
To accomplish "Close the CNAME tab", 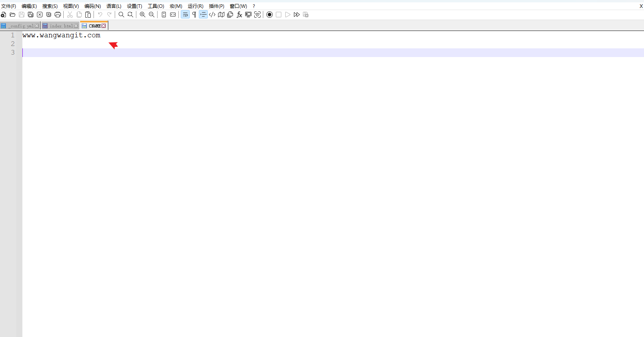I will point(104,26).
